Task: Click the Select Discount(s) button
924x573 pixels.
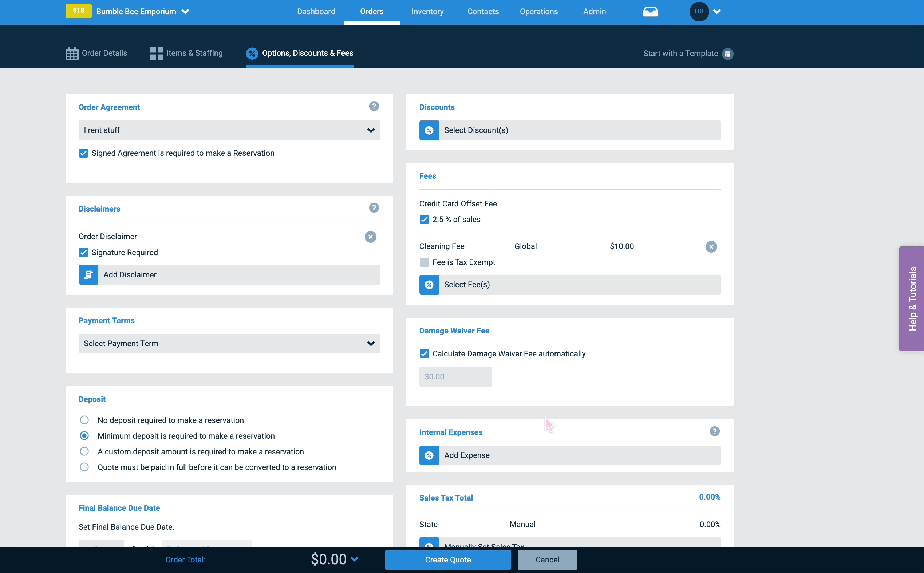Action: tap(570, 130)
